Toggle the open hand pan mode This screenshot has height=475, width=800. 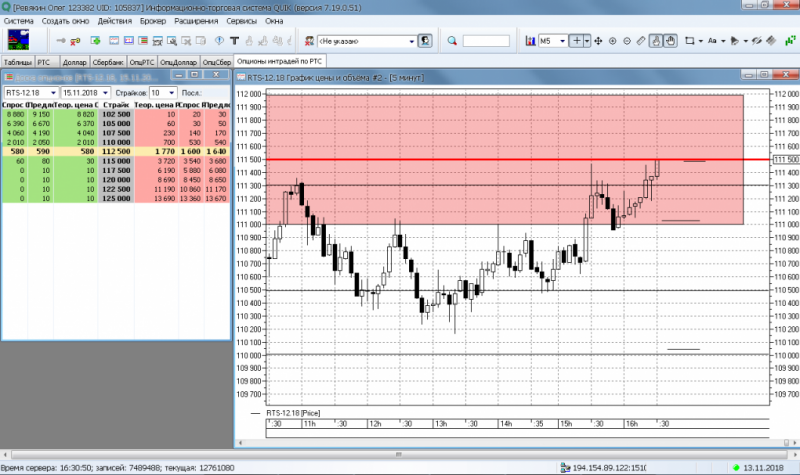670,41
